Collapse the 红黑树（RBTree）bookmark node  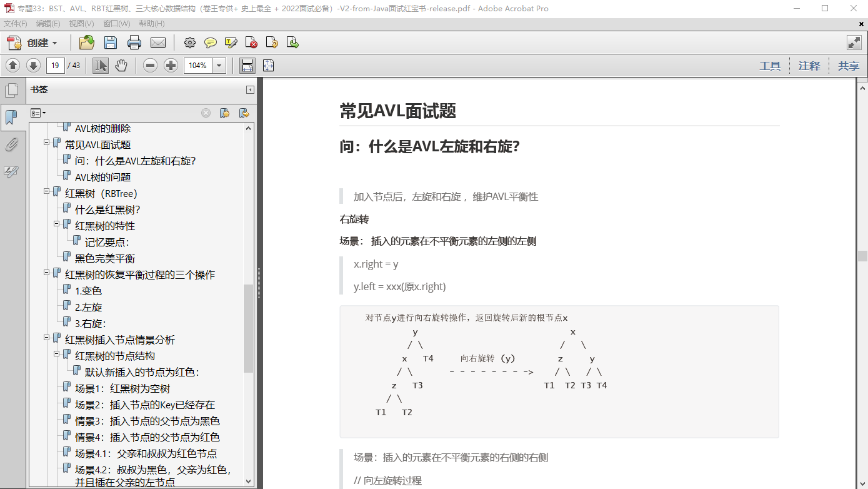click(46, 191)
